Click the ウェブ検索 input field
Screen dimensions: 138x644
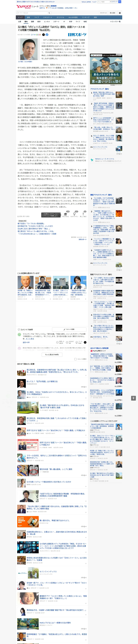103,2
